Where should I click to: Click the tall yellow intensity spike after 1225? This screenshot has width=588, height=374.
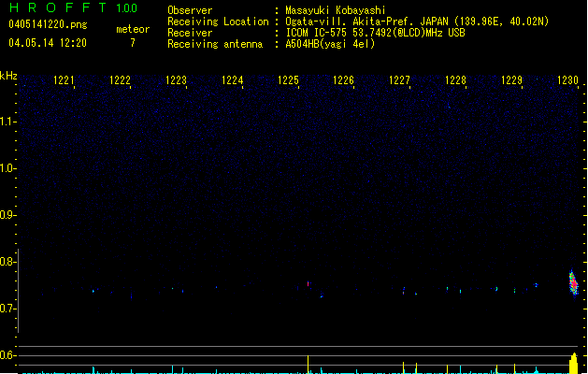click(x=308, y=365)
